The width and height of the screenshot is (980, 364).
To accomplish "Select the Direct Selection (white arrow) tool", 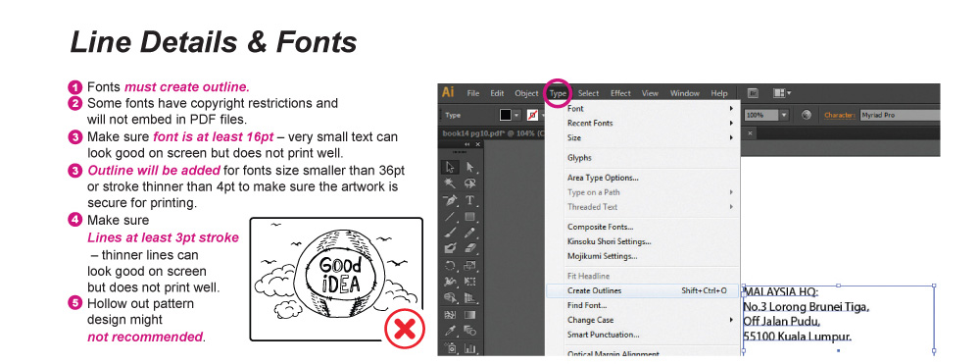I will pos(469,168).
